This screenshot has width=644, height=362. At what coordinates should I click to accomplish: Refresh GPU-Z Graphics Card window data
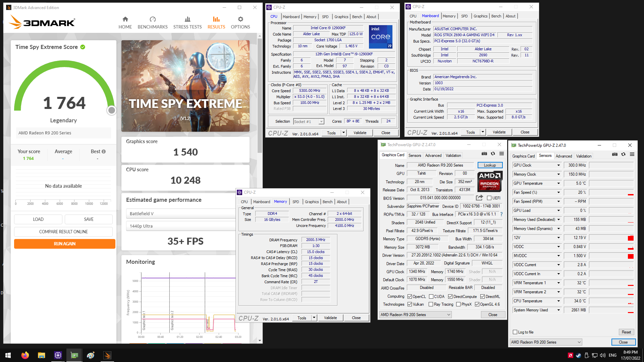pyautogui.click(x=493, y=154)
